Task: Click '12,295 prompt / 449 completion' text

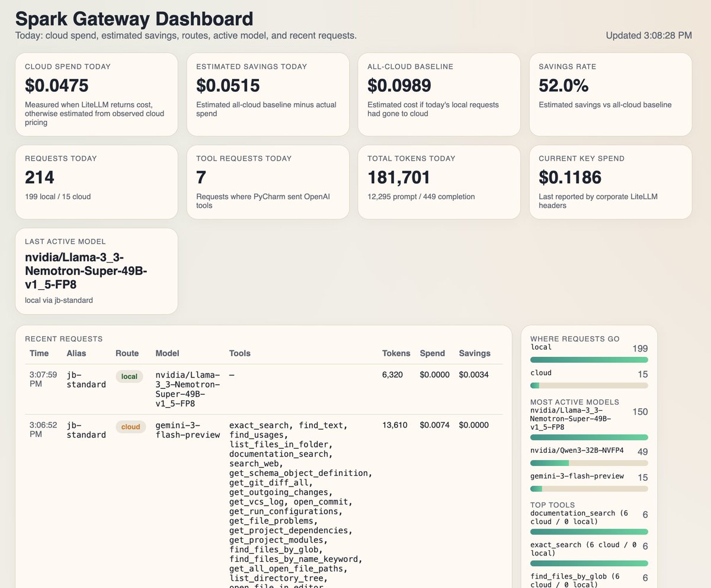Action: click(x=421, y=196)
